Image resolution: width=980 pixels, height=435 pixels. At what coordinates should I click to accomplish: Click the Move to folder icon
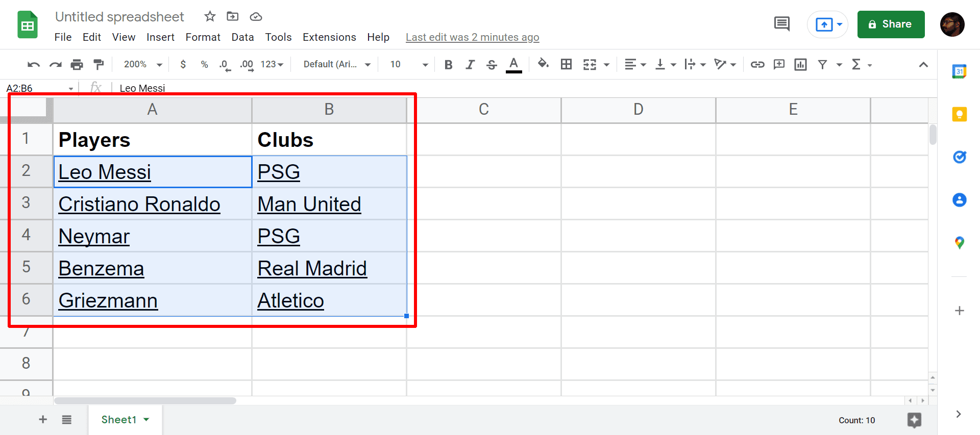(x=233, y=17)
